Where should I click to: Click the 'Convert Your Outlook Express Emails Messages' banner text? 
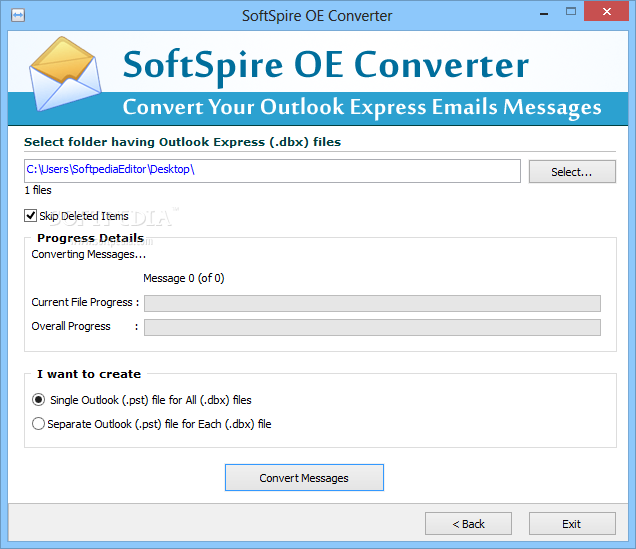coord(362,107)
